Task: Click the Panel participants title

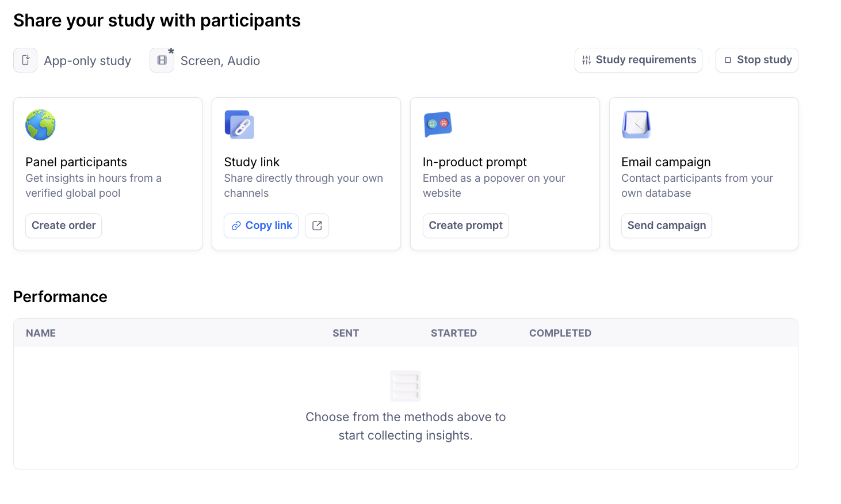Action: pyautogui.click(x=76, y=162)
